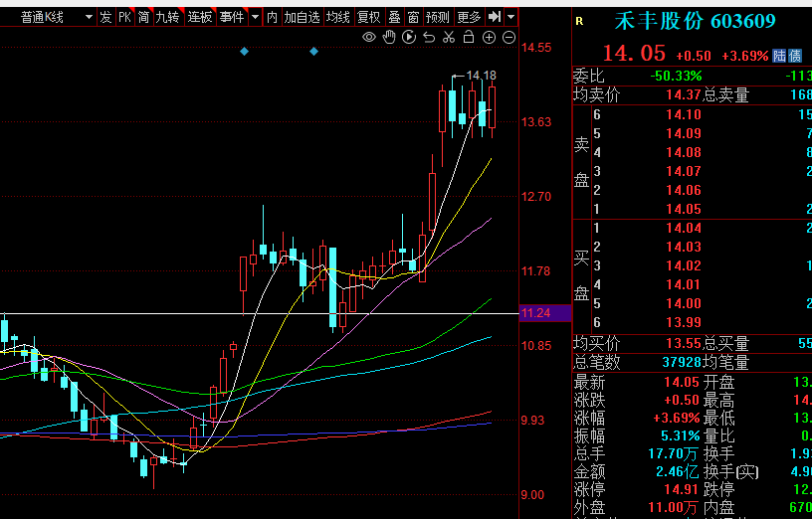The width and height of the screenshot is (812, 519).
Task: Click current price 14.05 in header
Action: click(x=635, y=54)
